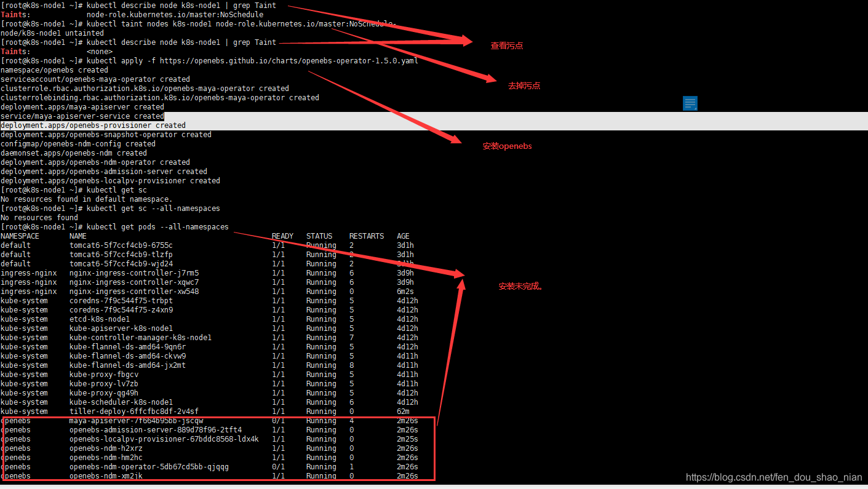Click the STATUS column header

click(319, 236)
